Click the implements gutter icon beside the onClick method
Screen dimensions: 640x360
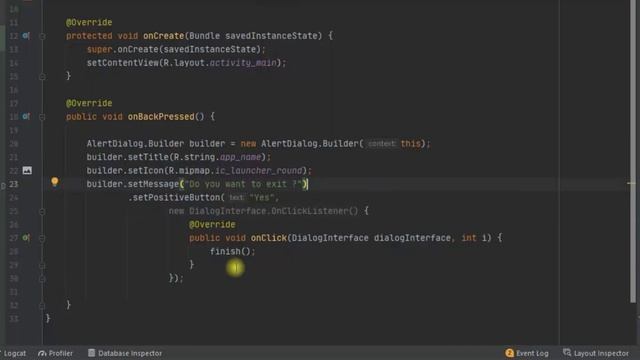point(26,238)
